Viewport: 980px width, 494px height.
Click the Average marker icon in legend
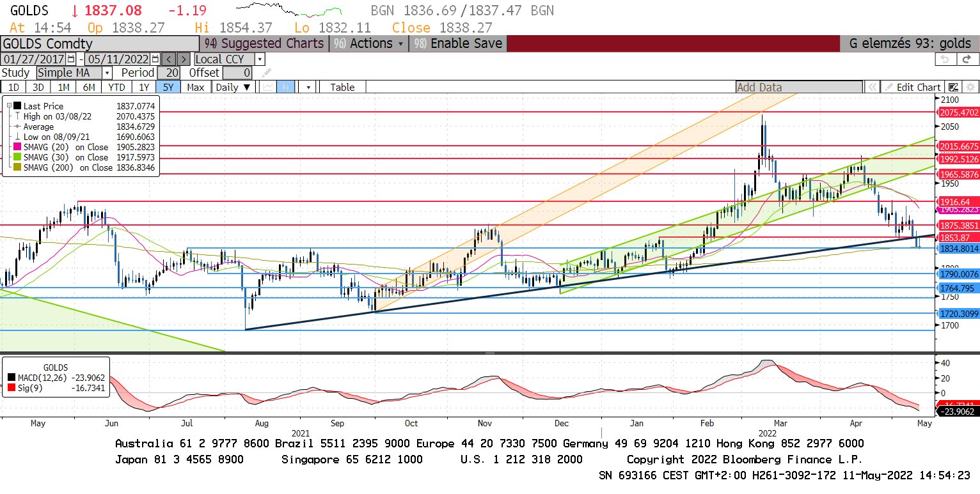tap(16, 127)
